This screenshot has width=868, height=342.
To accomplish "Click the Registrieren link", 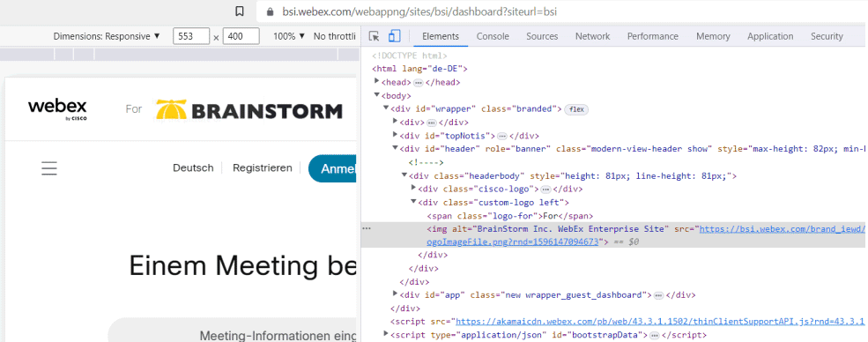I will point(263,167).
